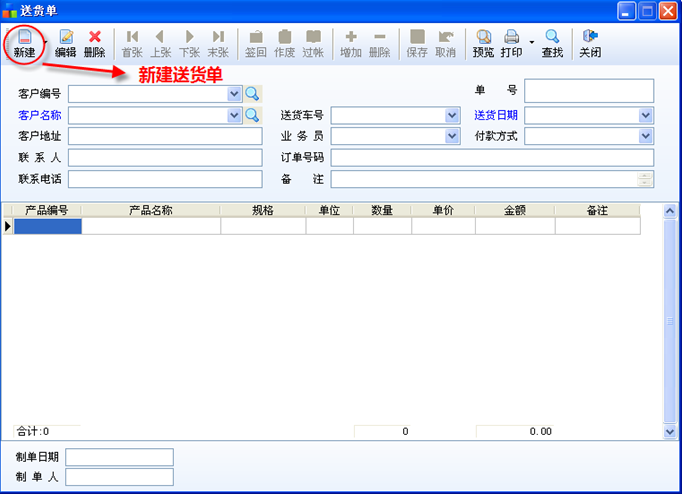Click the 合计:0 total text

point(33,432)
